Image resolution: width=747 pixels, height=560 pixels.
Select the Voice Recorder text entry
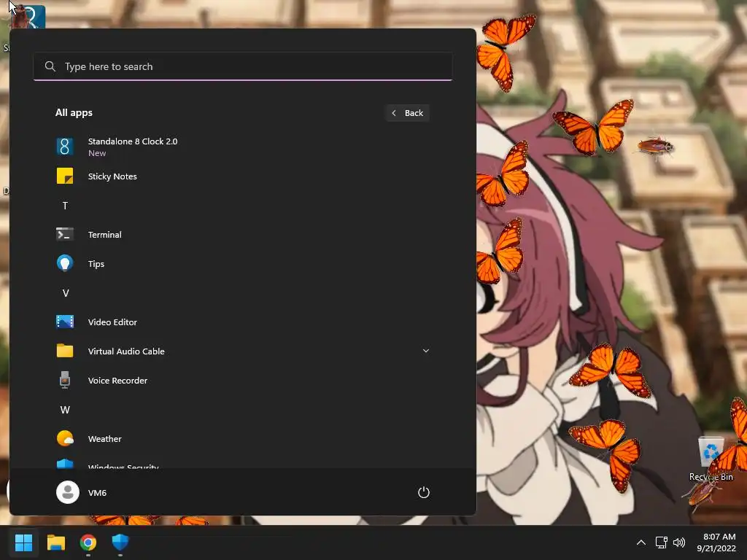coord(117,381)
